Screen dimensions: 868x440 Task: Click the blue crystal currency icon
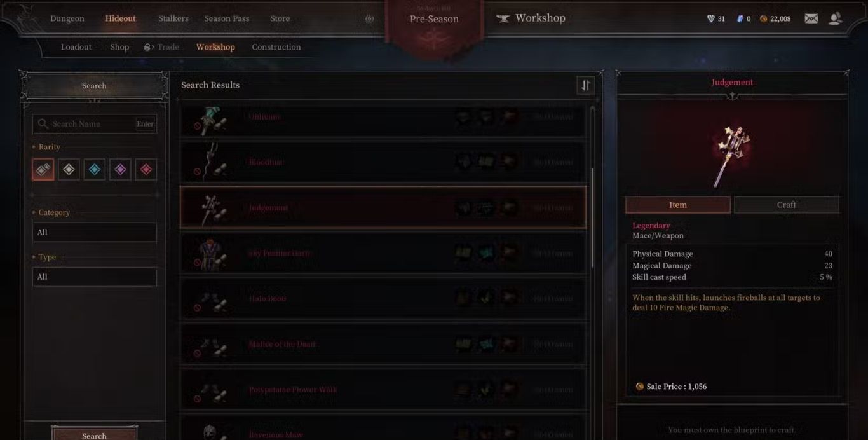pos(740,19)
